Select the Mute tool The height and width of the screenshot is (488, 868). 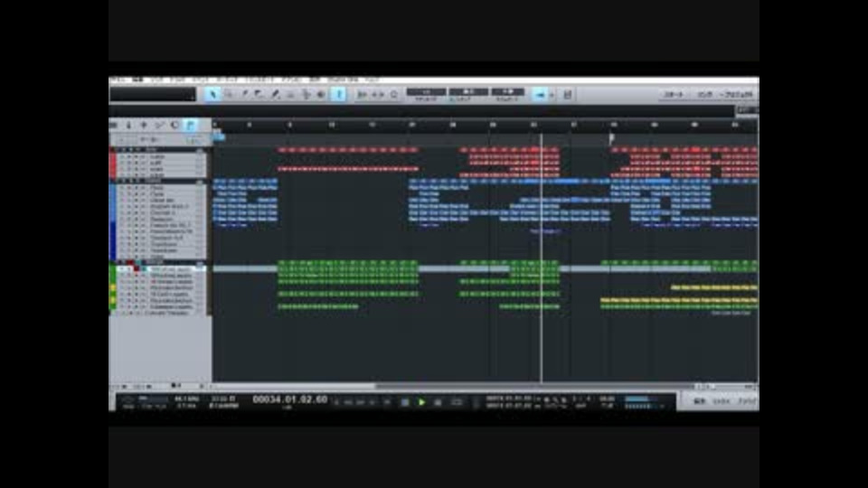(x=290, y=95)
